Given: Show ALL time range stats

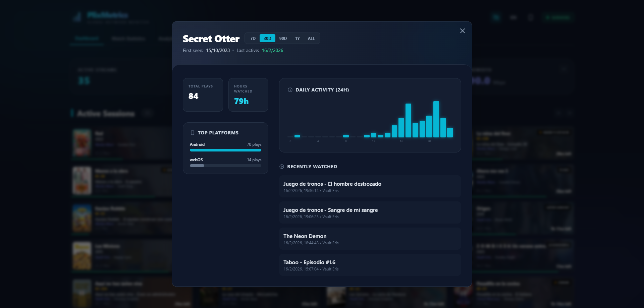Looking at the screenshot, I should [311, 39].
